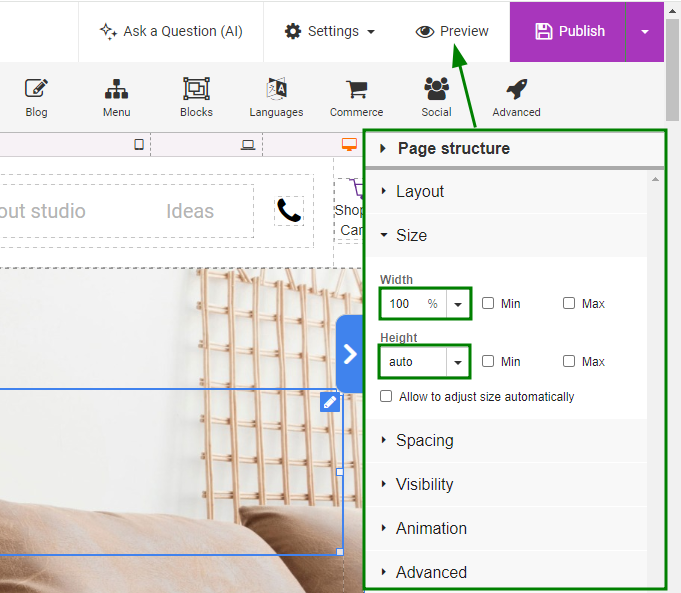The height and width of the screenshot is (593, 681).
Task: Enable the Width Max checkbox
Action: pyautogui.click(x=569, y=303)
